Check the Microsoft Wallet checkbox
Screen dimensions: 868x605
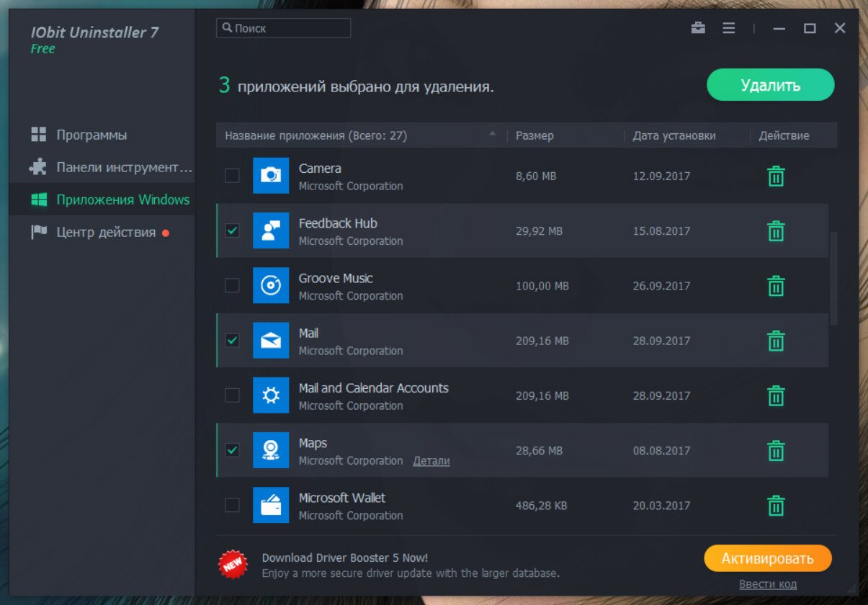[x=232, y=505]
